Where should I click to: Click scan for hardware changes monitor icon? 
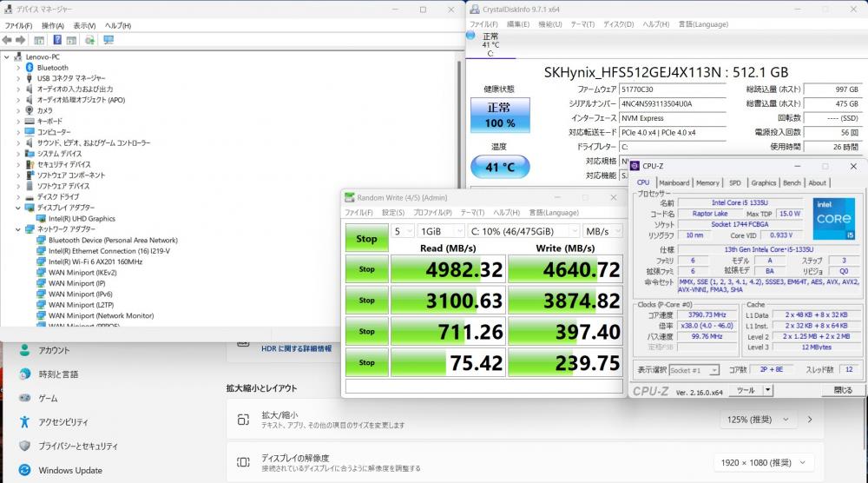click(108, 40)
